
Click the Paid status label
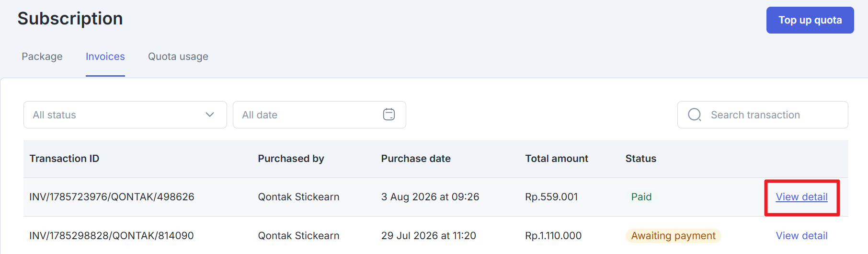(641, 197)
